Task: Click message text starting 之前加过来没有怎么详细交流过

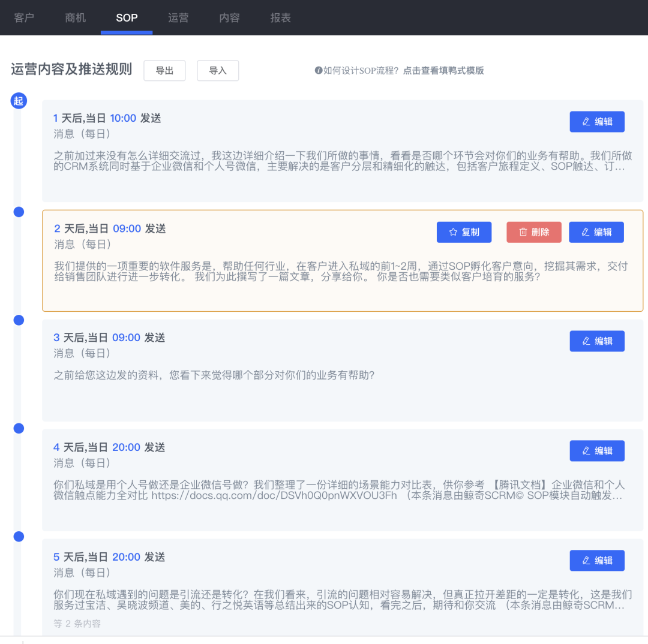Action: point(343,161)
